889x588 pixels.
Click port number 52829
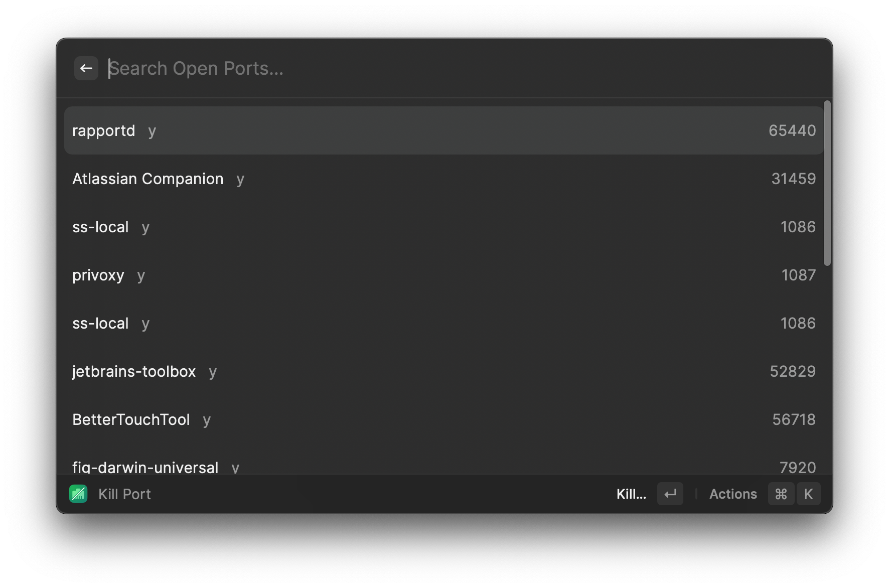click(x=792, y=371)
